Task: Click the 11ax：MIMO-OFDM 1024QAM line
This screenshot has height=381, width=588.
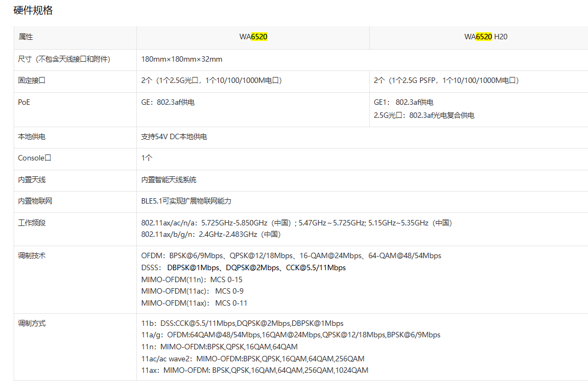Action: pyautogui.click(x=255, y=370)
